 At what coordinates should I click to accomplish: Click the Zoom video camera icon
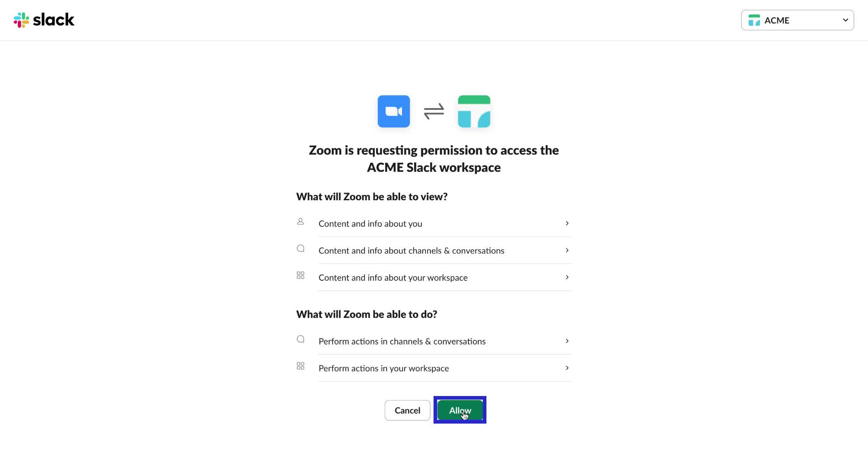click(393, 111)
